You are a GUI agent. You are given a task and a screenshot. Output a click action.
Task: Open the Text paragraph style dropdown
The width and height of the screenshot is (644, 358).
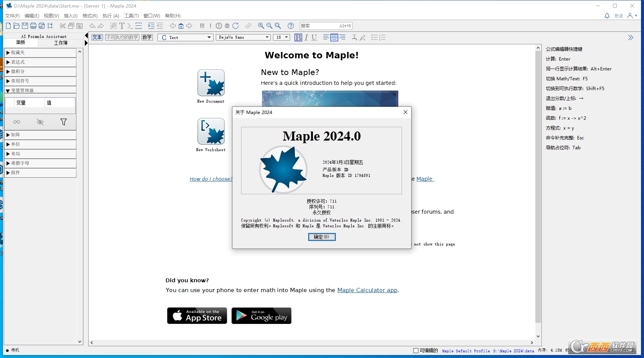tap(186, 37)
